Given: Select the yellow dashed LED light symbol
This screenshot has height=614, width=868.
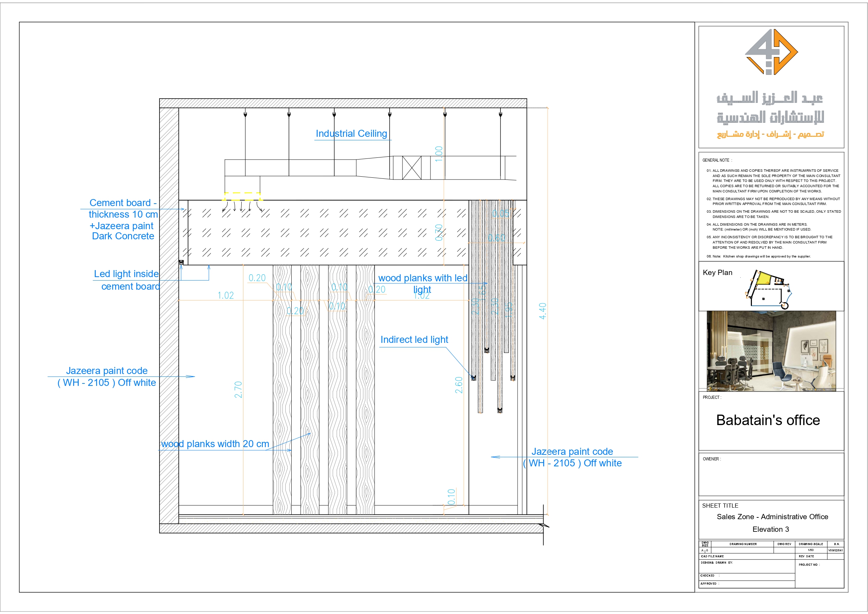Looking at the screenshot, I should click(x=242, y=197).
